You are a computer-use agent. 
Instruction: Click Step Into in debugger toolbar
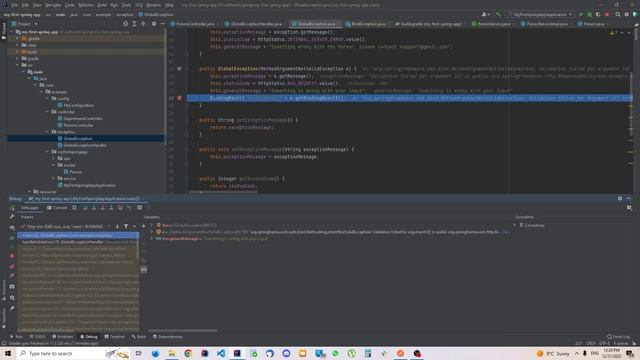click(94, 208)
